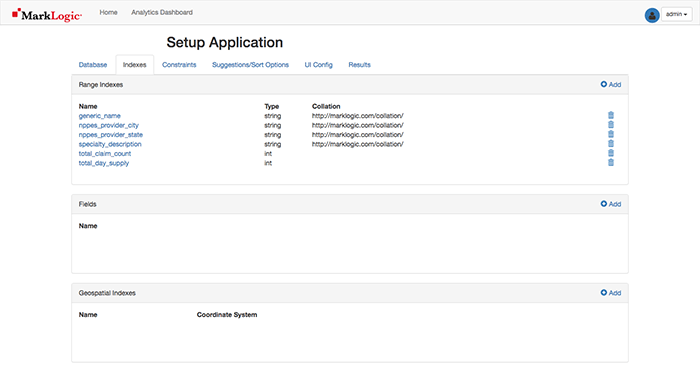This screenshot has width=700, height=369.
Task: Click the MarkLogic logo
Action: pos(47,15)
